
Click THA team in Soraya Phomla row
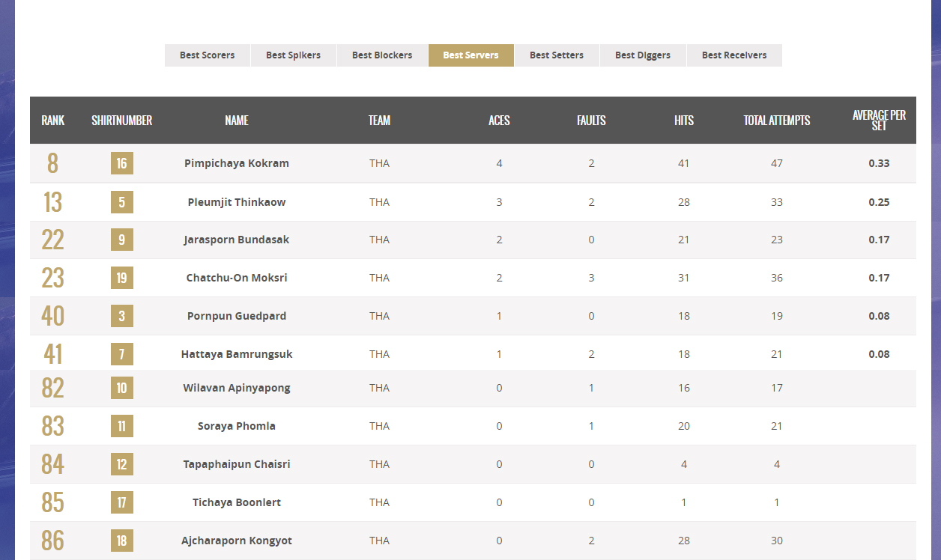pos(379,426)
